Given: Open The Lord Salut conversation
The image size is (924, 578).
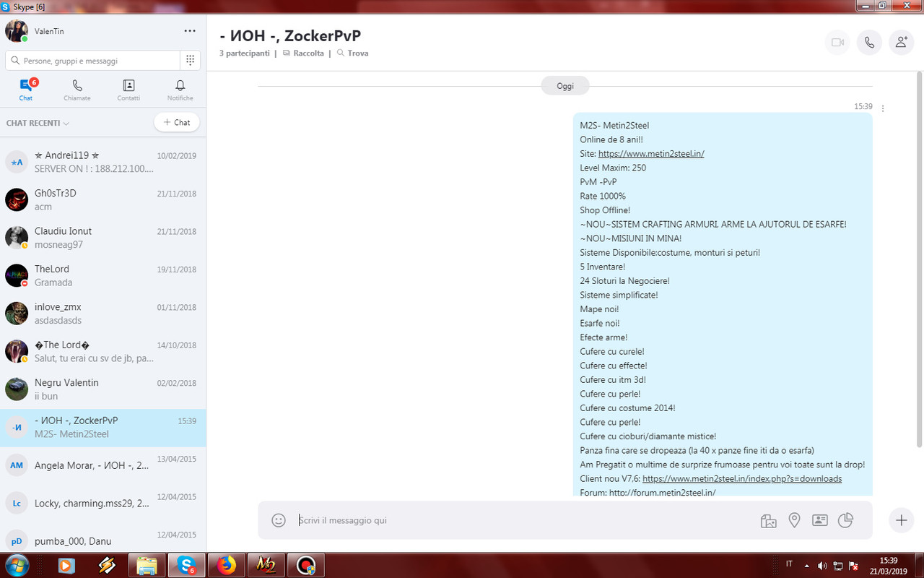Looking at the screenshot, I should [103, 351].
